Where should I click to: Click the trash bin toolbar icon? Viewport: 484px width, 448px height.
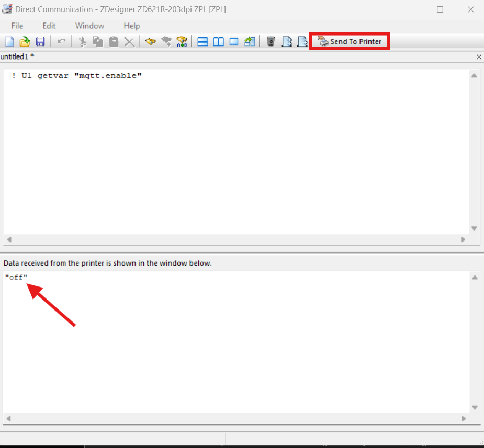pos(271,42)
